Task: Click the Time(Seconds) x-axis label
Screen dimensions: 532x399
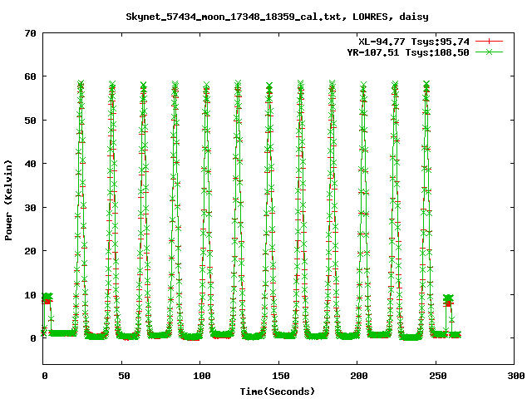Action: [277, 391]
